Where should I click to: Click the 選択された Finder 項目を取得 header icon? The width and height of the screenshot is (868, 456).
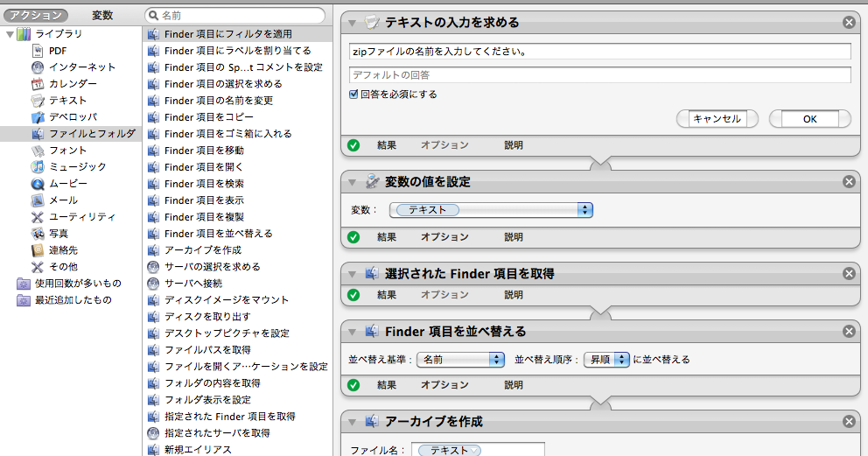pyautogui.click(x=372, y=273)
